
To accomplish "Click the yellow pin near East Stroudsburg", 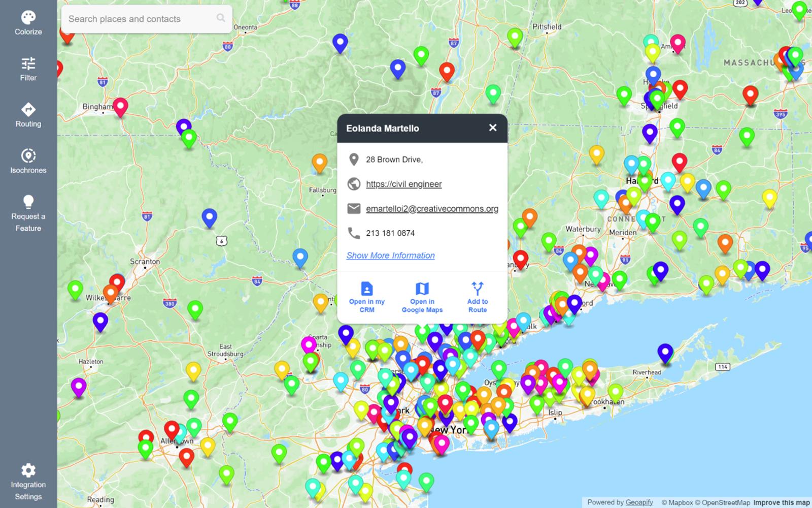I will click(x=193, y=371).
